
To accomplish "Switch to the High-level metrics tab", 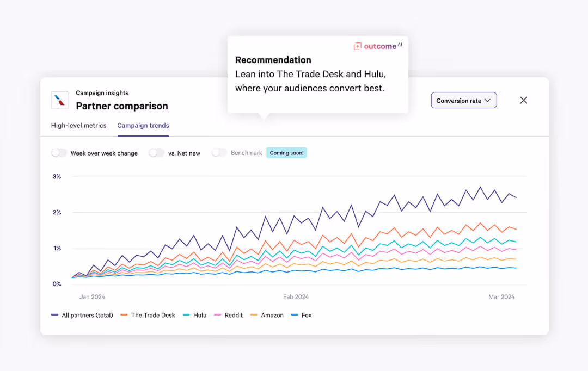I will click(78, 125).
